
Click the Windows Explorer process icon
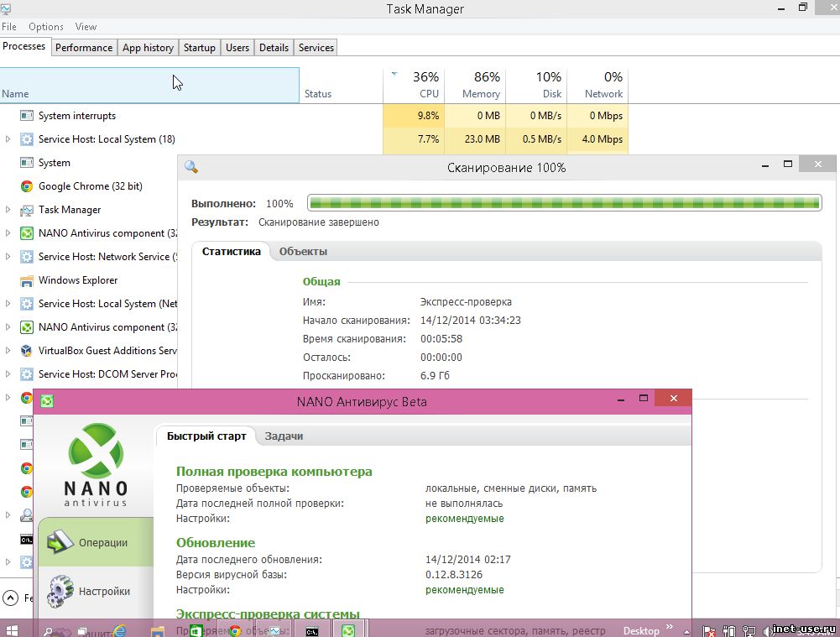tap(26, 280)
